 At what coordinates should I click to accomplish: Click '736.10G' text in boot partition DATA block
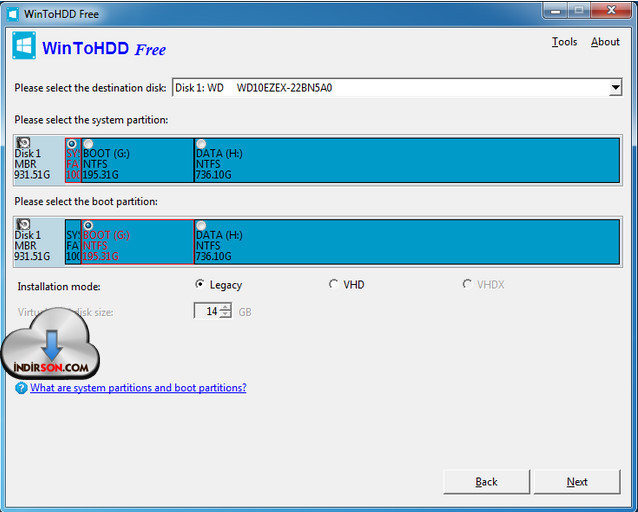(x=214, y=256)
